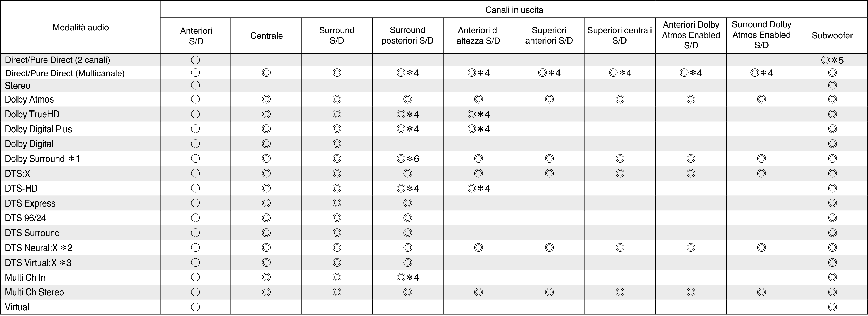
Task: Click the DTS Virtual:X *3 row label
Action: coord(38,263)
